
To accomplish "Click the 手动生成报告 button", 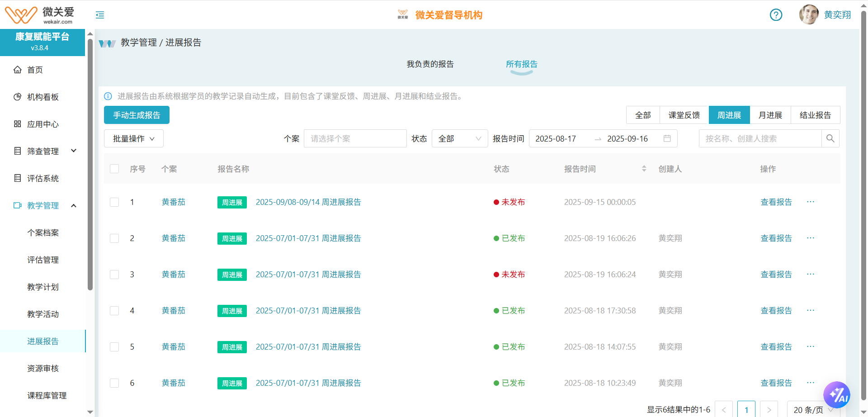I will (x=137, y=115).
